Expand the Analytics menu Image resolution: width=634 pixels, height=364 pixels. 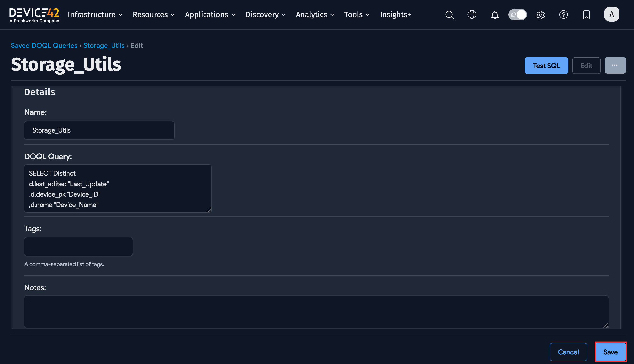coord(315,15)
